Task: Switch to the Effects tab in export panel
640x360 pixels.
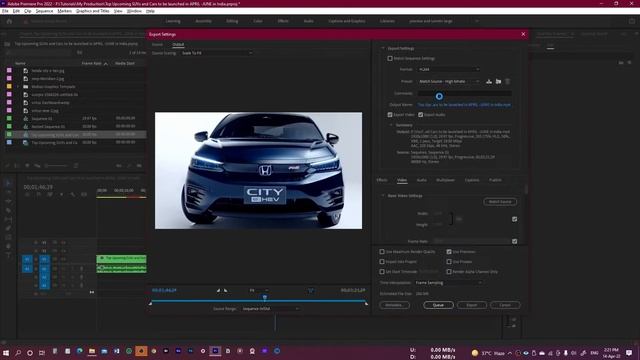Action: [382, 180]
